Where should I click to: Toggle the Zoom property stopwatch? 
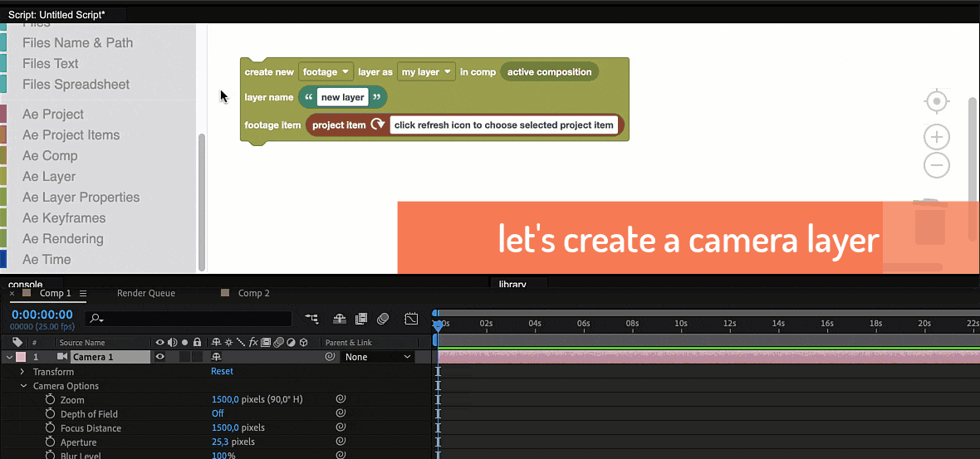click(51, 399)
